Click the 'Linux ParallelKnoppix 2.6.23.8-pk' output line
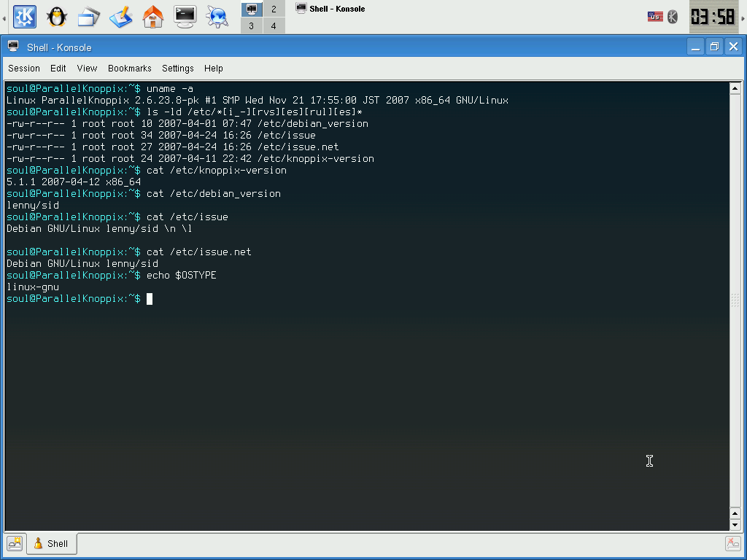The width and height of the screenshot is (747, 560). (x=258, y=101)
